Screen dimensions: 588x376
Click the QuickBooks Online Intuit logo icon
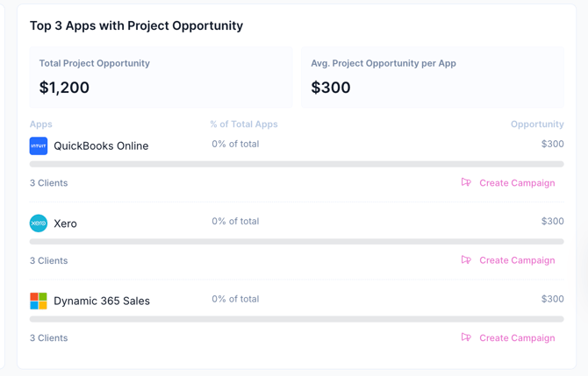pyautogui.click(x=39, y=145)
